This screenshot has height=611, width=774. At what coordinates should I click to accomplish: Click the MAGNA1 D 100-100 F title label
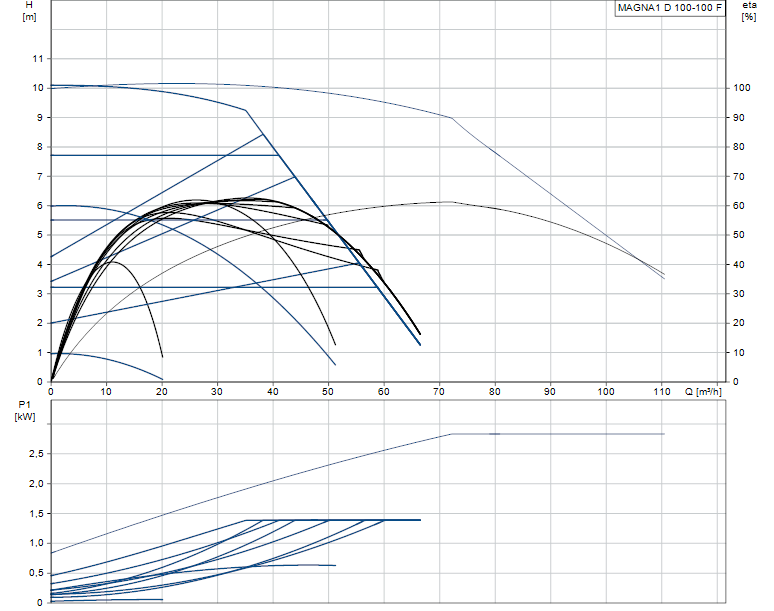pyautogui.click(x=669, y=8)
